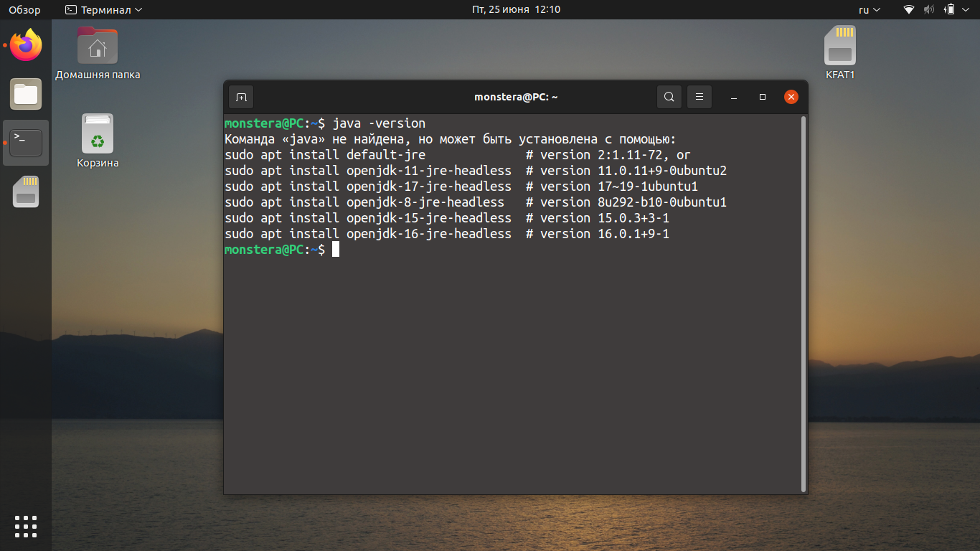Click the empty prompt with the cursor
Screen dimensions: 980x551
282,250
